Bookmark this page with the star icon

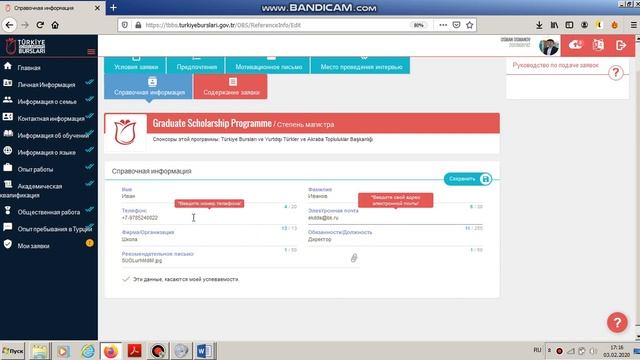(x=470, y=25)
